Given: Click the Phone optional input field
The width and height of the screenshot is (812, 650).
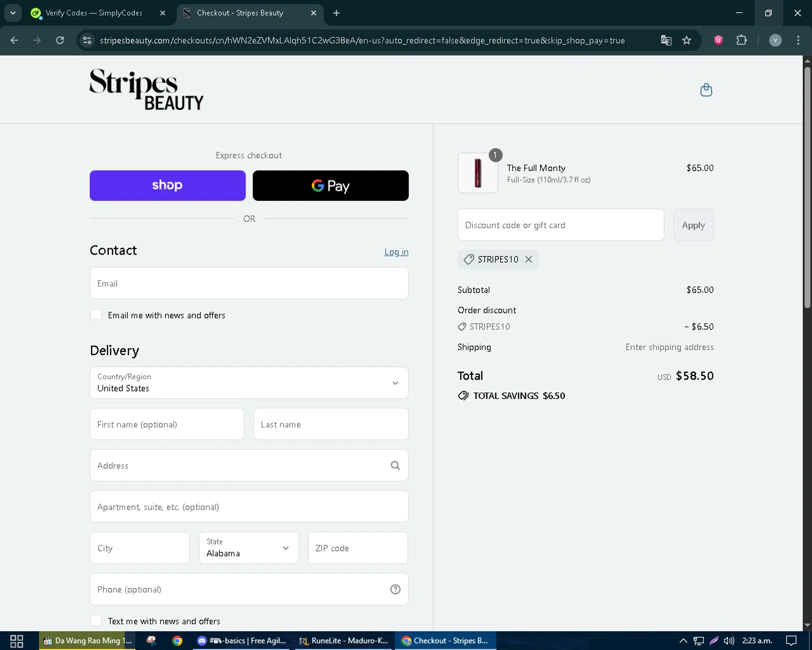Looking at the screenshot, I should point(249,589).
